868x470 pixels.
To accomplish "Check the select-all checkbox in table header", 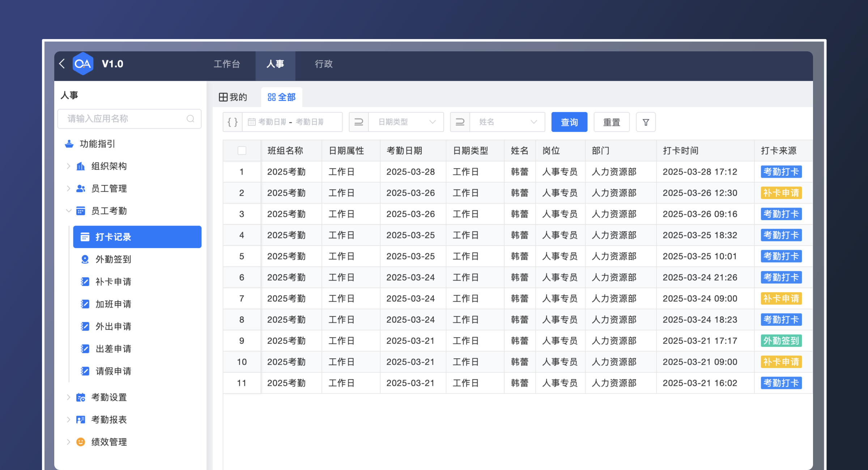I will coord(242,150).
